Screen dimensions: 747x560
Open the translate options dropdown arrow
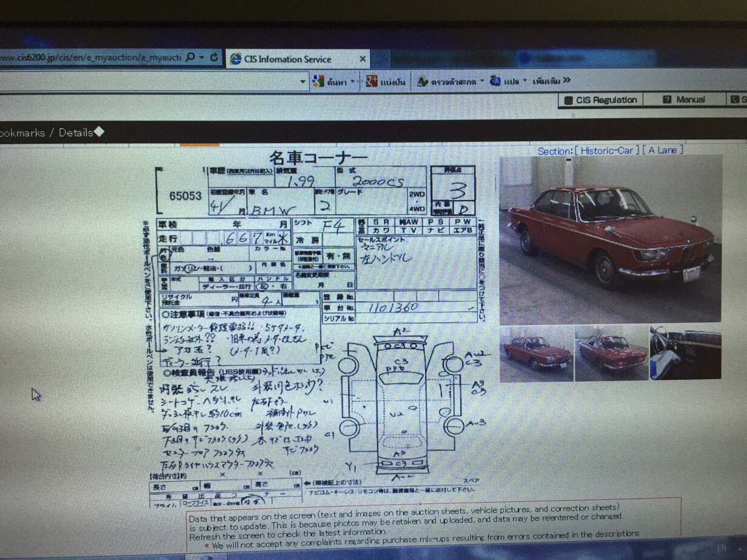click(x=525, y=81)
